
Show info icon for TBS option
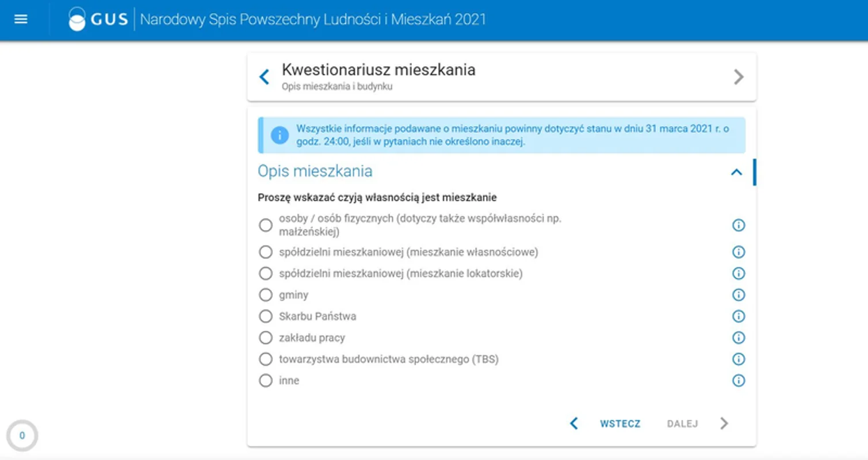pyautogui.click(x=738, y=359)
